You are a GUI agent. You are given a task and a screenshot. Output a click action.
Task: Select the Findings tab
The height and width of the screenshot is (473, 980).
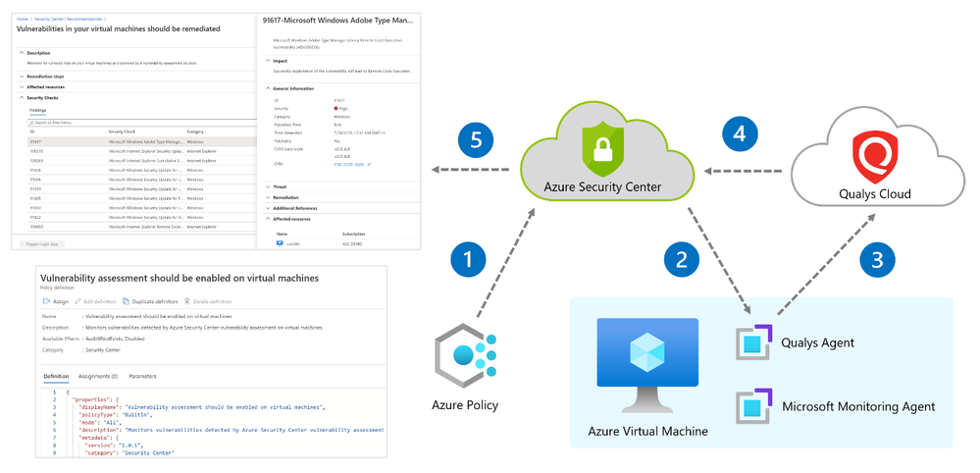tap(39, 109)
